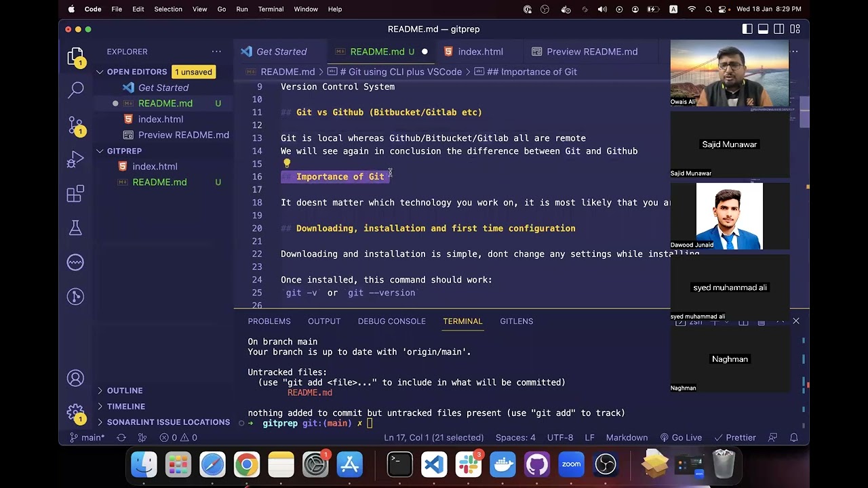The width and height of the screenshot is (868, 488).
Task: Open the Terminal app in the dock
Action: point(399,465)
